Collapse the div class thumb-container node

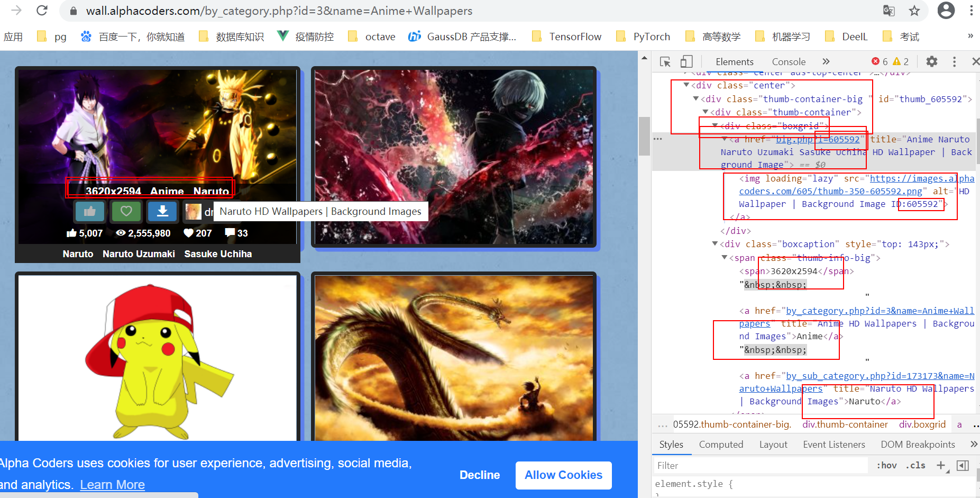[x=706, y=112]
